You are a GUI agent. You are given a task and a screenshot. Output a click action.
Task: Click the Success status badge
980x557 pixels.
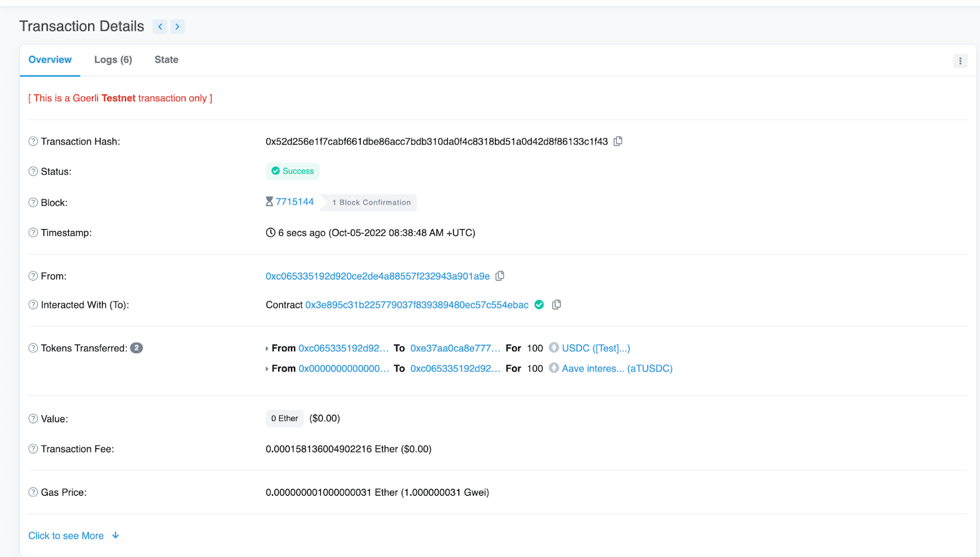pos(293,171)
